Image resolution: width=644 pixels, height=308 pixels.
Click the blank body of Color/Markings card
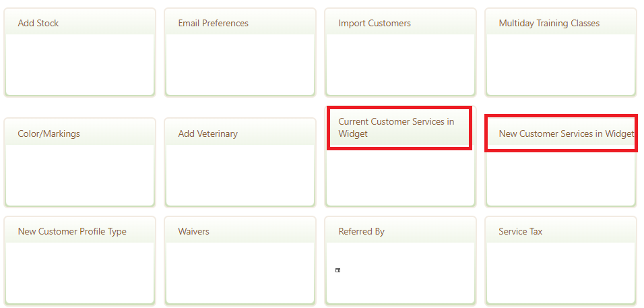click(79, 175)
